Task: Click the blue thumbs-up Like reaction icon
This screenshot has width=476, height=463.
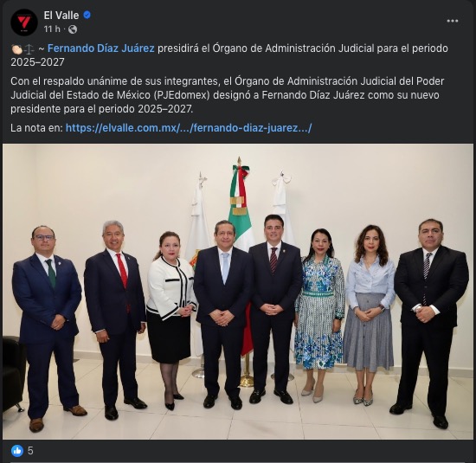Action: tap(17, 451)
